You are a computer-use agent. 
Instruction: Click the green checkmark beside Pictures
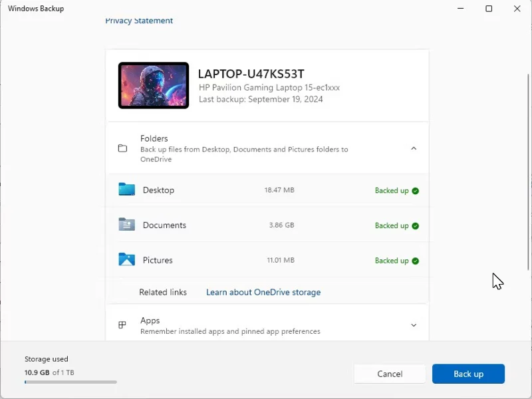click(416, 261)
